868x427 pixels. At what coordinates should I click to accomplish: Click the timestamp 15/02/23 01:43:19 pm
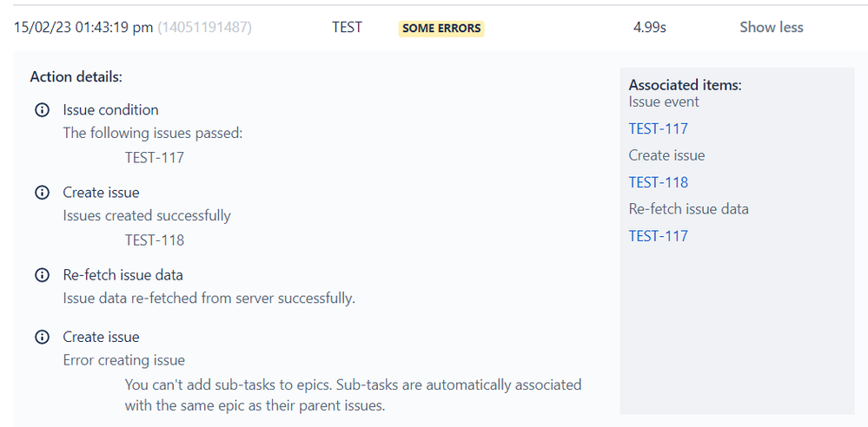pos(83,27)
